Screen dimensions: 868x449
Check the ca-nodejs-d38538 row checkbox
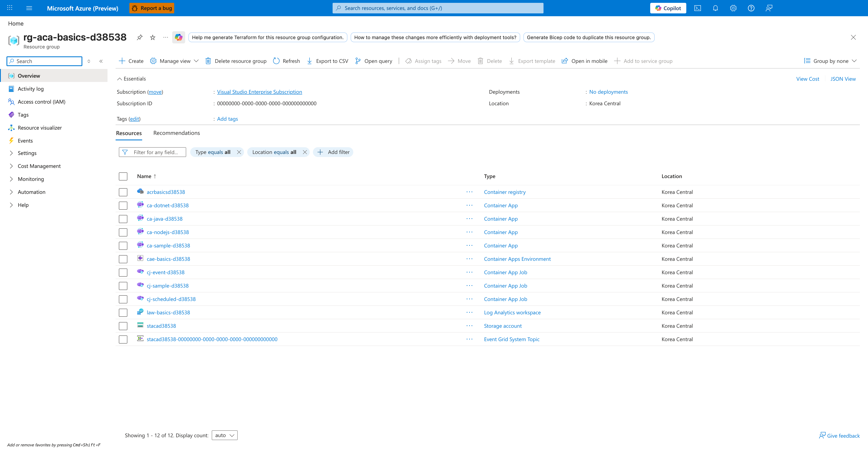pyautogui.click(x=123, y=232)
